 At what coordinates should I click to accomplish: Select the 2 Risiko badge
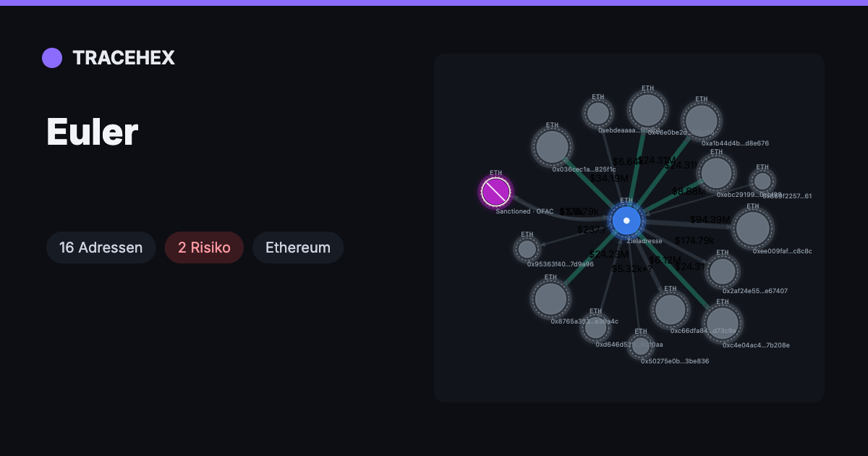(204, 248)
